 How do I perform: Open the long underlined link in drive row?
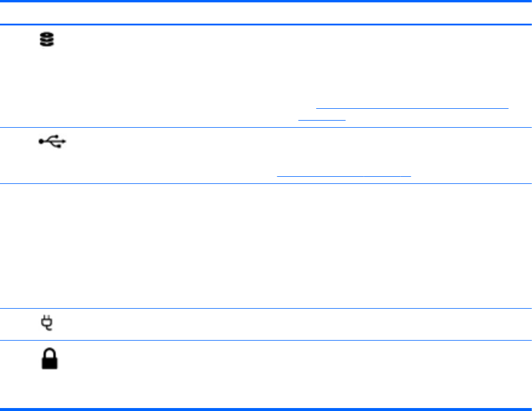[413, 108]
